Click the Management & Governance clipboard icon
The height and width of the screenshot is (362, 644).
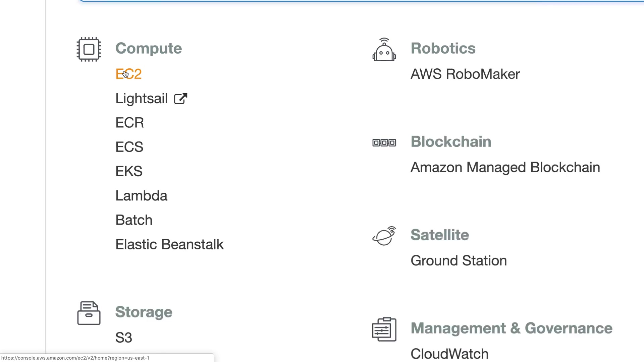[384, 329]
